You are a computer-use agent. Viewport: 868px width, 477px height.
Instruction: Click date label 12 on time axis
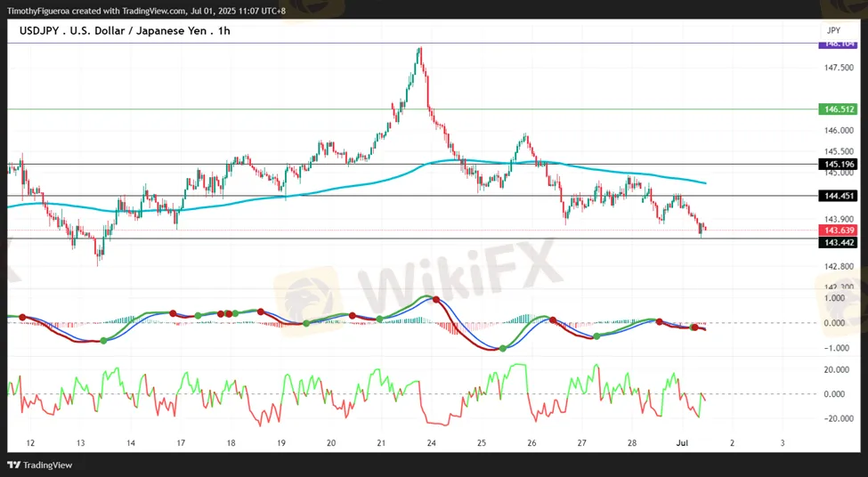(x=30, y=442)
